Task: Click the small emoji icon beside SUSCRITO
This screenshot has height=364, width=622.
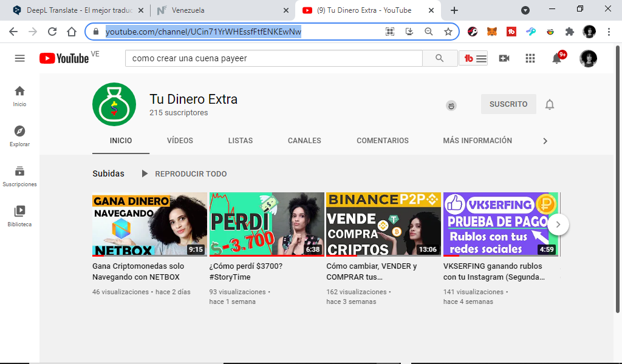Action: click(x=451, y=106)
